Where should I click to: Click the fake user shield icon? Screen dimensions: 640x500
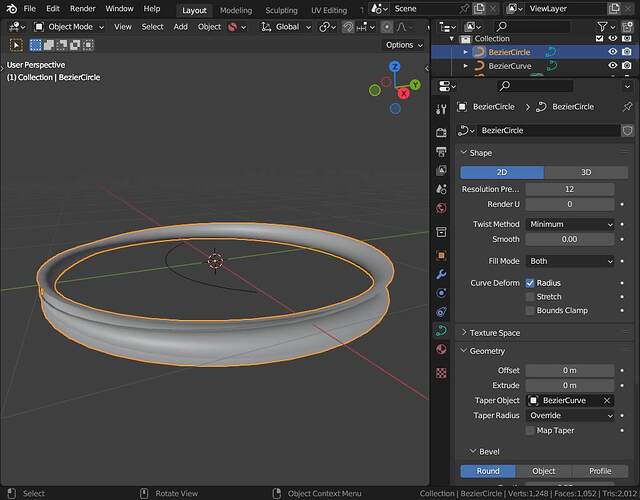point(627,131)
